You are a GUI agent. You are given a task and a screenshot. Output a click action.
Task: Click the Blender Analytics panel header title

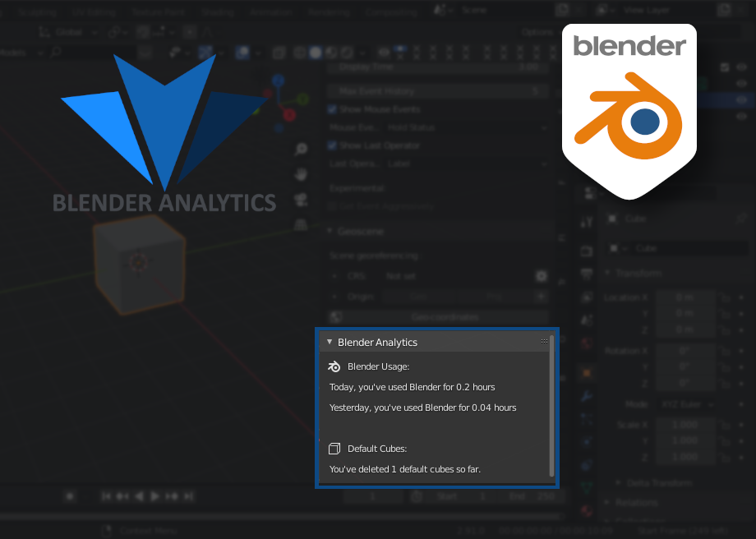tap(377, 343)
